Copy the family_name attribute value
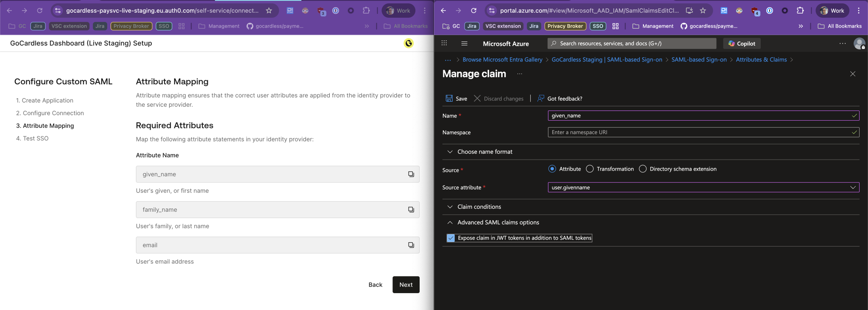This screenshot has width=868, height=310. coord(411,210)
